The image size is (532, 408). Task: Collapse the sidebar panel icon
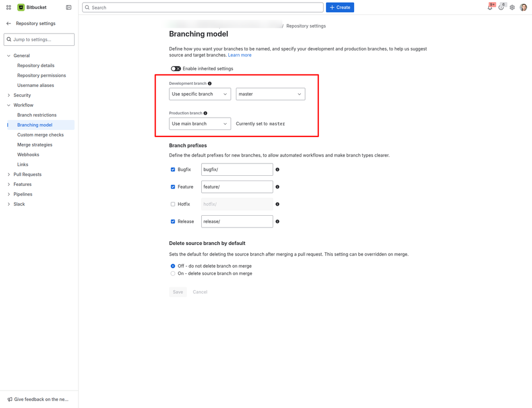[69, 7]
